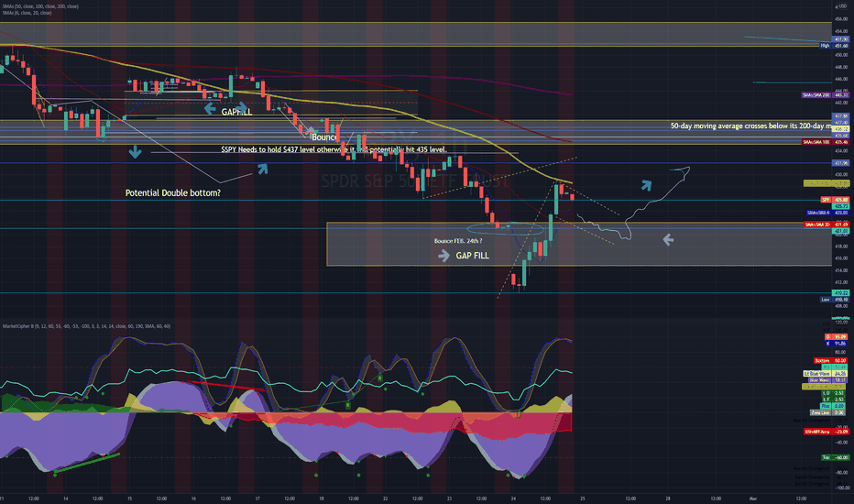Click date 16 on the time axis
This screenshot has height=504, width=854.
(x=193, y=498)
